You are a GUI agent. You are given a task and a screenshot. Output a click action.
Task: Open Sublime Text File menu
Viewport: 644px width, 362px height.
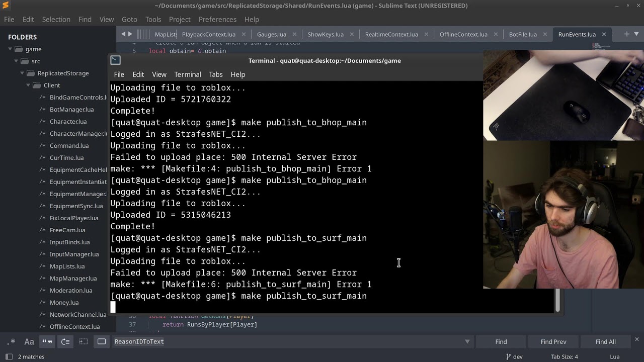(9, 19)
